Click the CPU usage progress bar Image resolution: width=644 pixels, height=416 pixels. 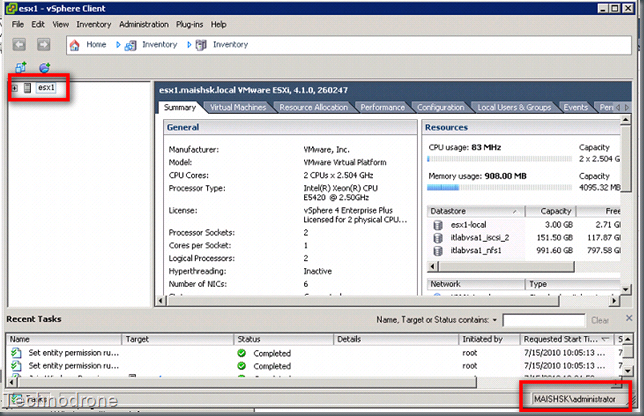[500, 159]
